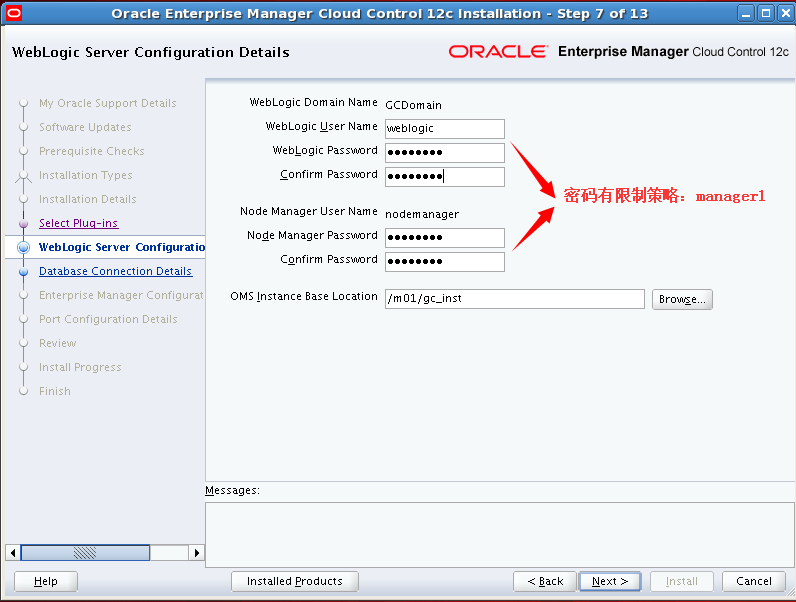The width and height of the screenshot is (796, 602).
Task: Click the step bullet beside Select Plug-ins
Action: (23, 223)
